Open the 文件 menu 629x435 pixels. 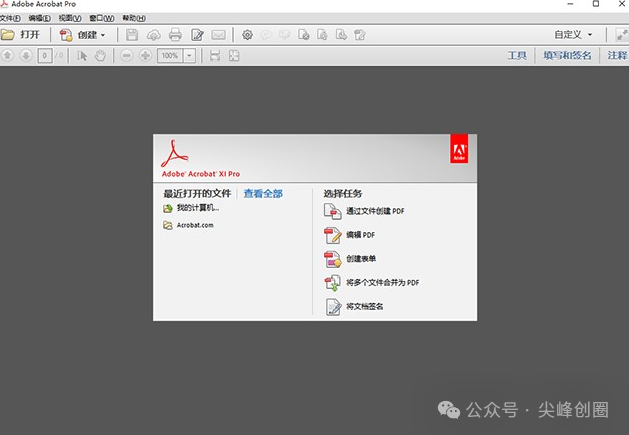(x=10, y=18)
